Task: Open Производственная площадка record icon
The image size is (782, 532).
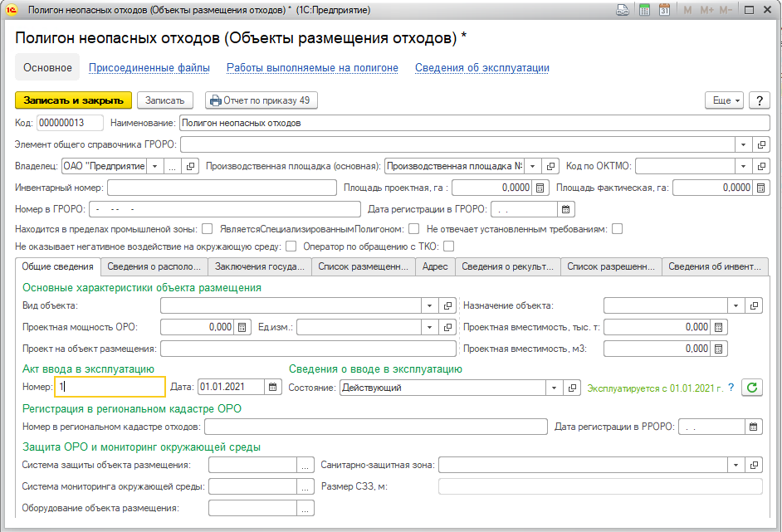Action: (550, 166)
